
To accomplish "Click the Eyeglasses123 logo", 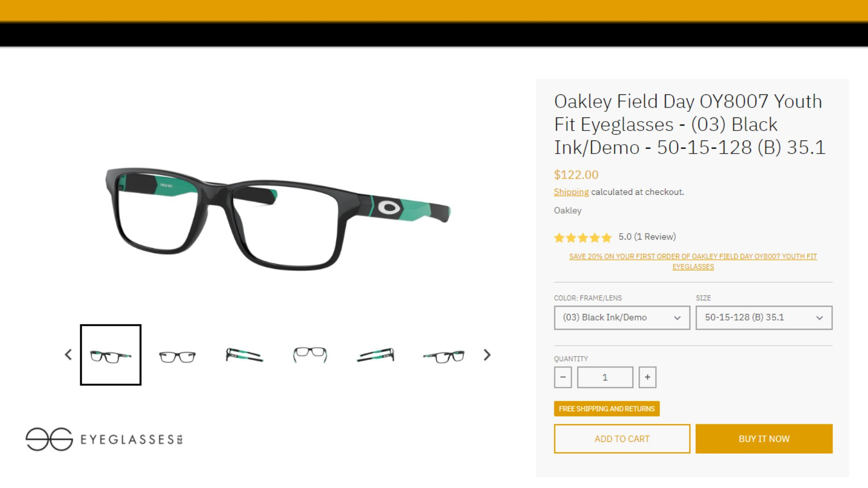I will click(104, 439).
